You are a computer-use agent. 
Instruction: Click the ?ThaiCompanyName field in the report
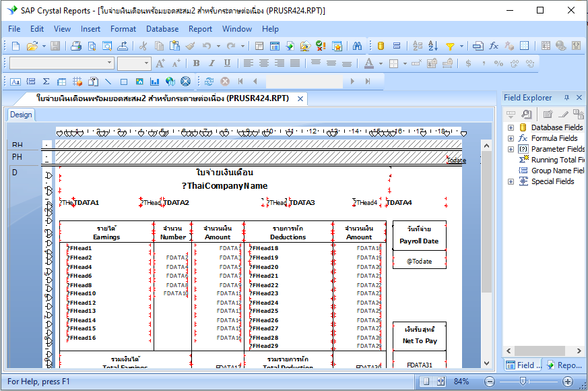click(x=224, y=186)
